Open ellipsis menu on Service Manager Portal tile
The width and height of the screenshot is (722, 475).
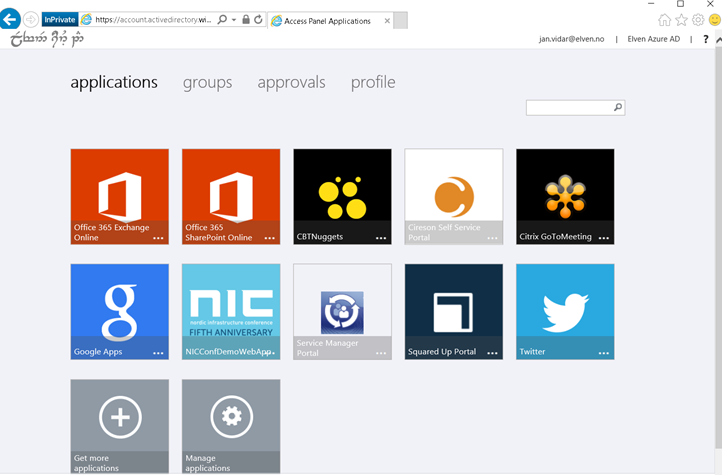point(381,353)
